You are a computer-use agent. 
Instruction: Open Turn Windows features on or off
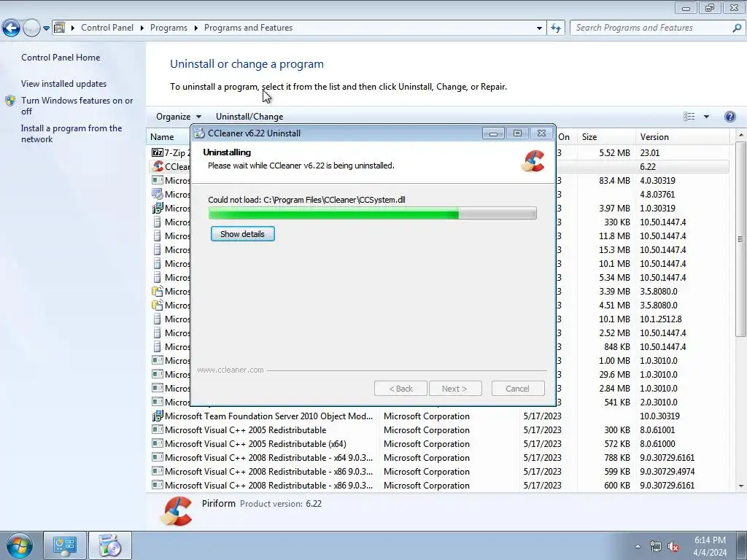point(77,106)
